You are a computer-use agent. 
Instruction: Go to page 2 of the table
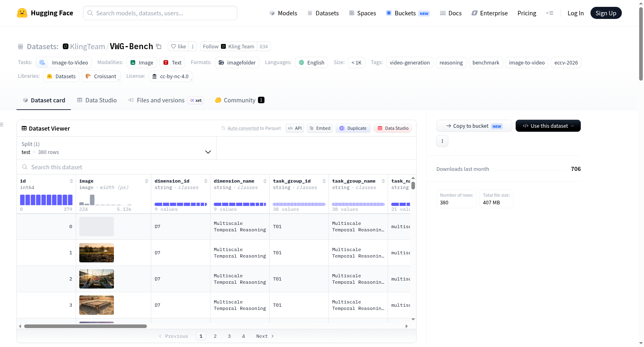pos(215,336)
